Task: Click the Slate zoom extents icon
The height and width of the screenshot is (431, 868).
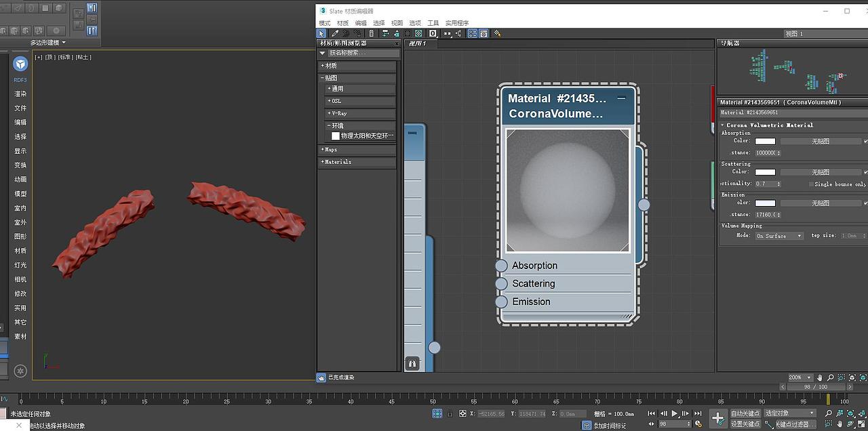Action: click(x=852, y=377)
